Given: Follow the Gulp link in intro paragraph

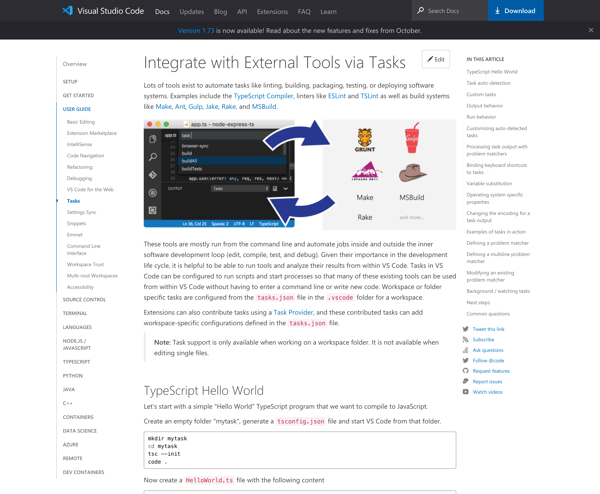Looking at the screenshot, I should point(195,106).
